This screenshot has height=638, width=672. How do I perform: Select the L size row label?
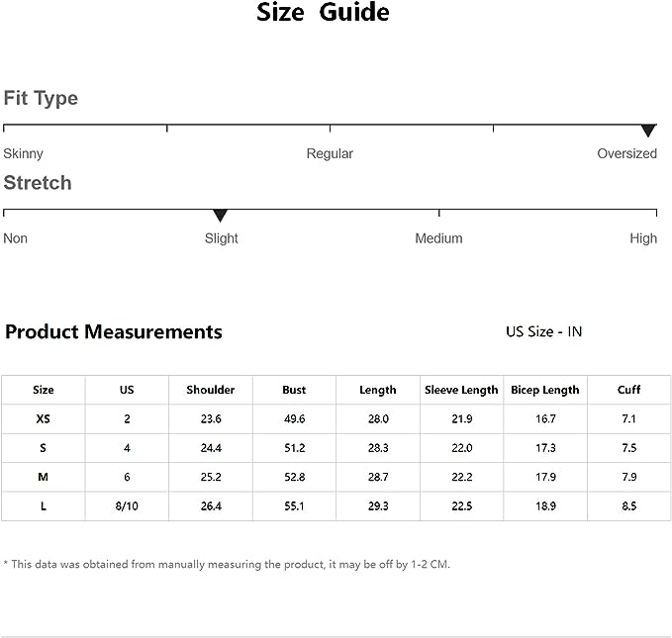pyautogui.click(x=44, y=506)
